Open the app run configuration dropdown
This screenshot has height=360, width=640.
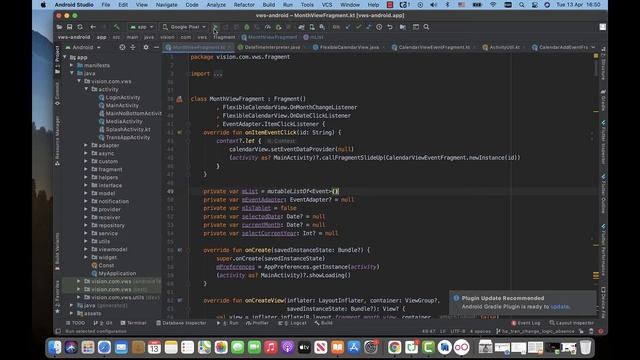[x=142, y=27]
